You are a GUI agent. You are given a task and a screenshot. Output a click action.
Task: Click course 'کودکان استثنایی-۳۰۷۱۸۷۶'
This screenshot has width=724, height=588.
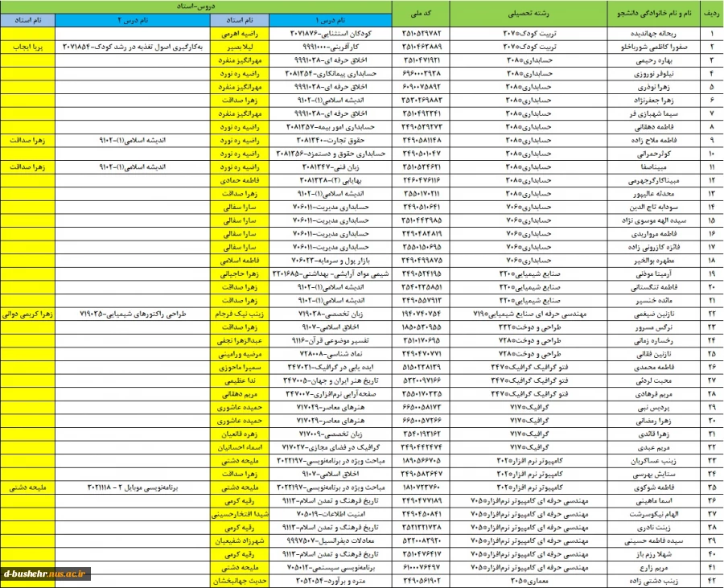331,34
